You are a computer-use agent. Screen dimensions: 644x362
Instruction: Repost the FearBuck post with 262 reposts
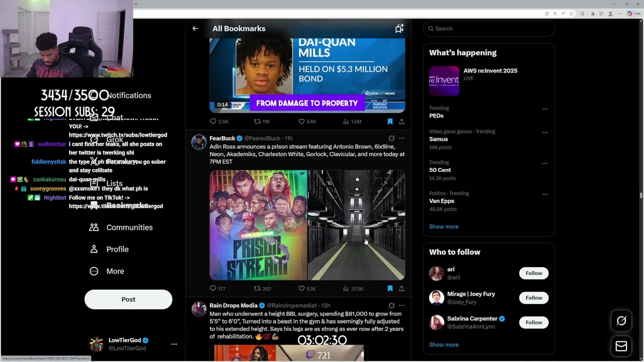click(x=262, y=289)
